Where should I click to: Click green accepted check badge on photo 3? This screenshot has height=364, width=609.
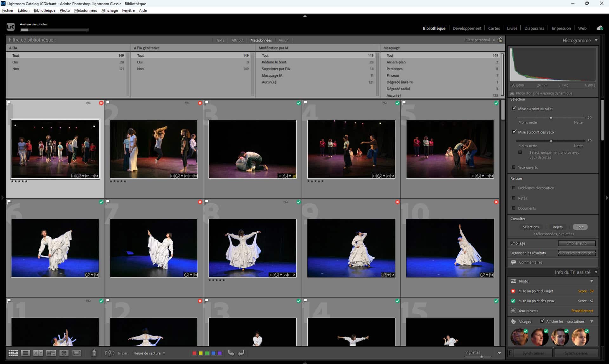(298, 103)
